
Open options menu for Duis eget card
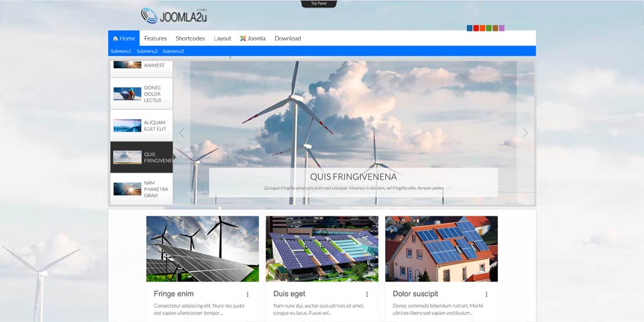367,294
